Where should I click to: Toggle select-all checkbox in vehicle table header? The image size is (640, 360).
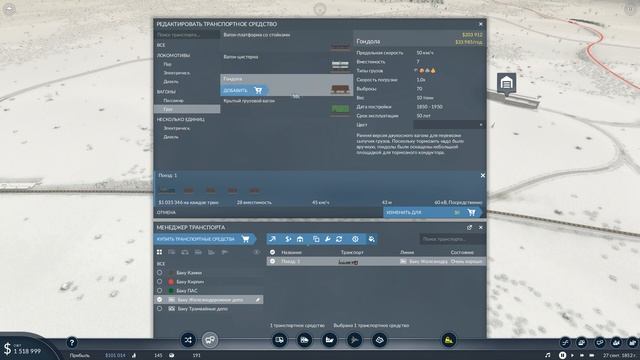(x=273, y=252)
